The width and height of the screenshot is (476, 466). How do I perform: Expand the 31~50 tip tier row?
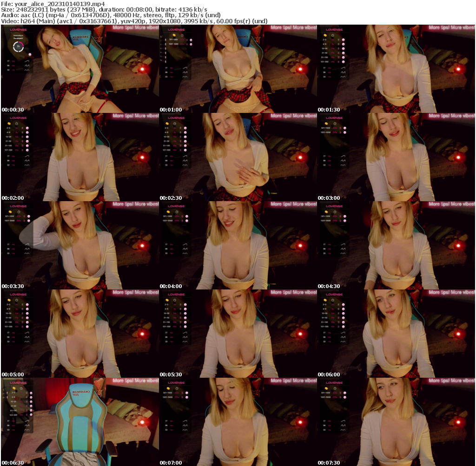[x=324, y=53]
